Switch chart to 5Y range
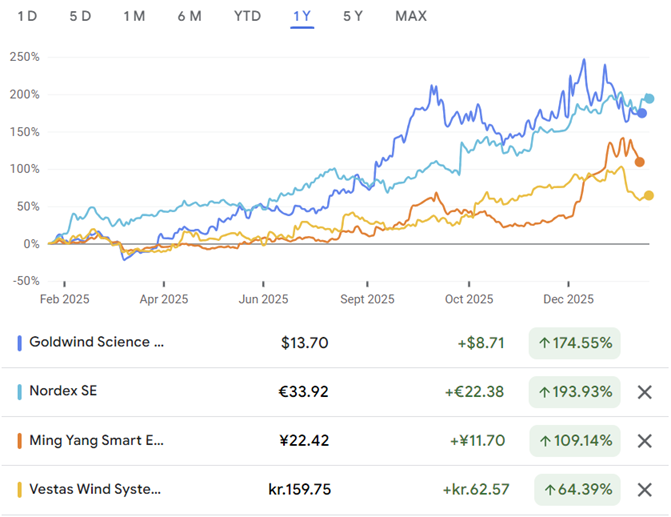Screen dimensions: 671x517 click(x=353, y=16)
